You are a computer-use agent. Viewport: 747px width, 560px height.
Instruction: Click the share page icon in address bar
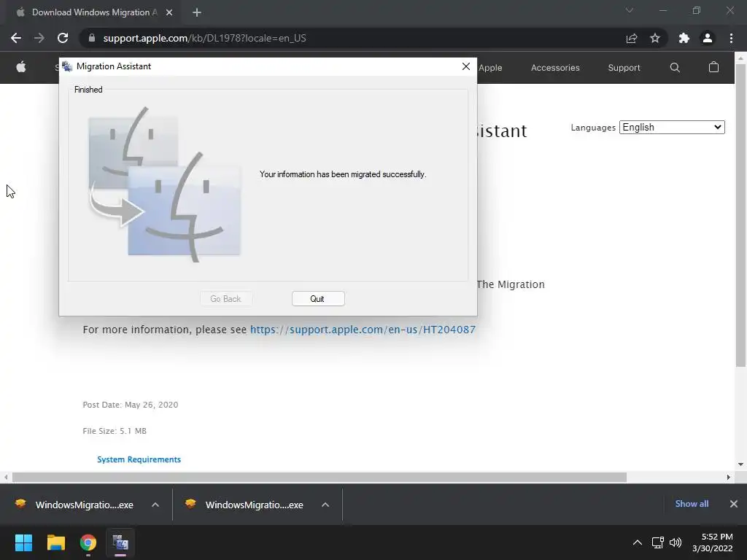[632, 38]
